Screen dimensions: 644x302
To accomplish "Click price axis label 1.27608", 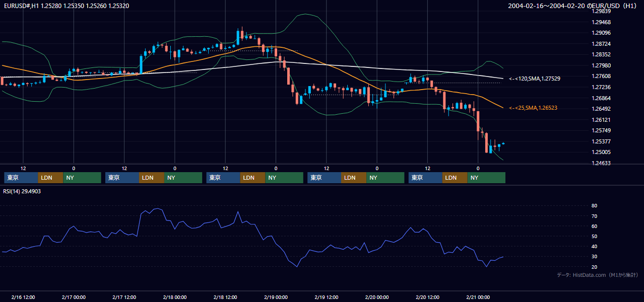I will click(x=601, y=76).
